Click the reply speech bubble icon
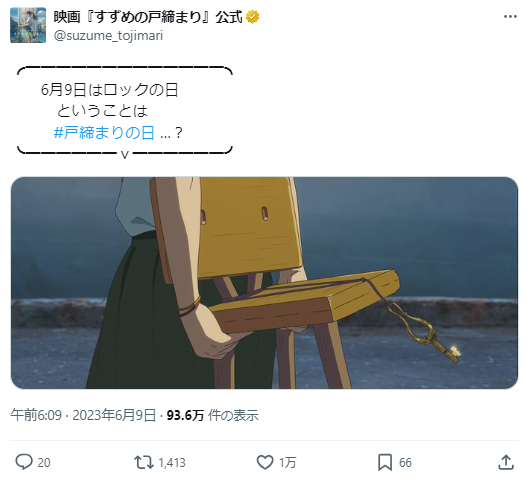 coord(24,462)
